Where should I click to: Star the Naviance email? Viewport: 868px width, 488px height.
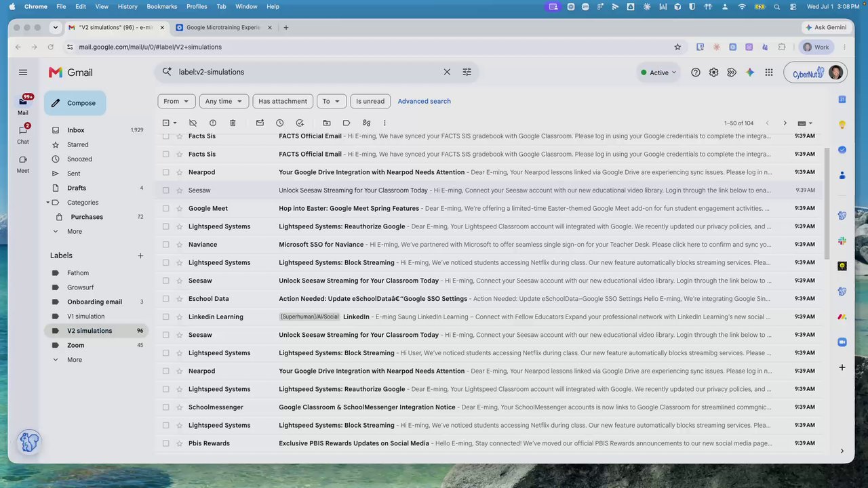coord(180,245)
